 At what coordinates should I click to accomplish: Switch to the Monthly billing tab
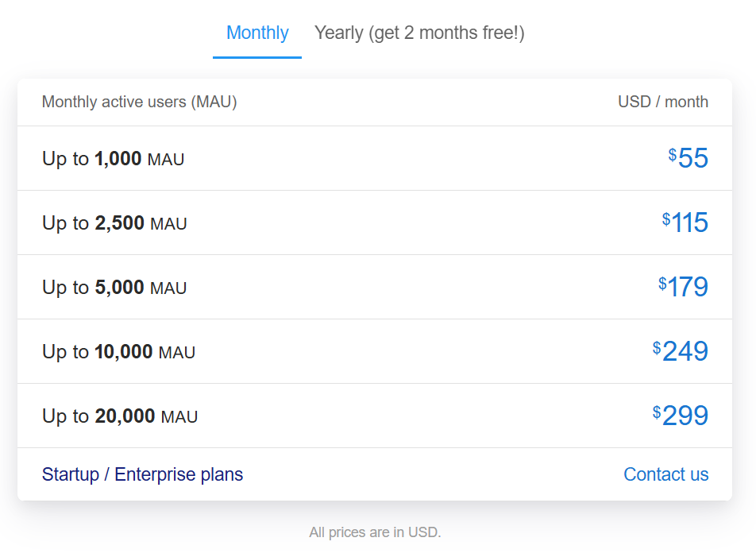257,33
